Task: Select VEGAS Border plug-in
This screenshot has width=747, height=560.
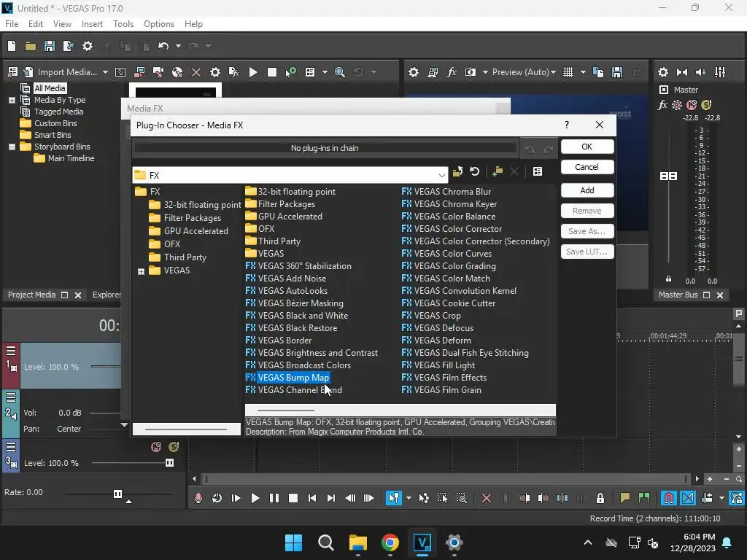Action: (x=285, y=340)
